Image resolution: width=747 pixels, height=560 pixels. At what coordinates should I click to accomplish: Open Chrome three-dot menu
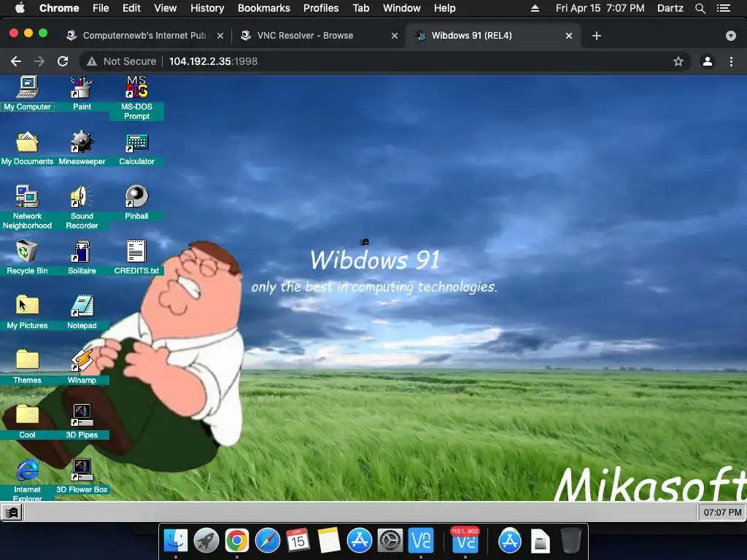[x=731, y=61]
